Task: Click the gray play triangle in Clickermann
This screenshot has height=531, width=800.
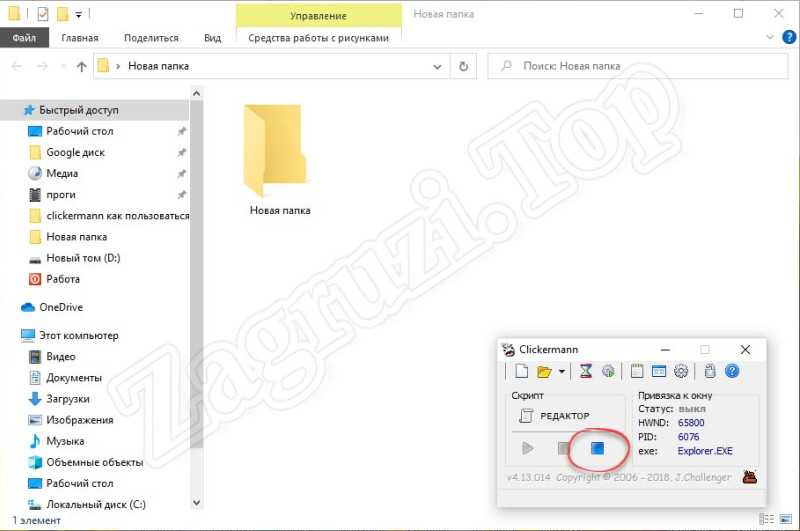Action: [x=528, y=448]
